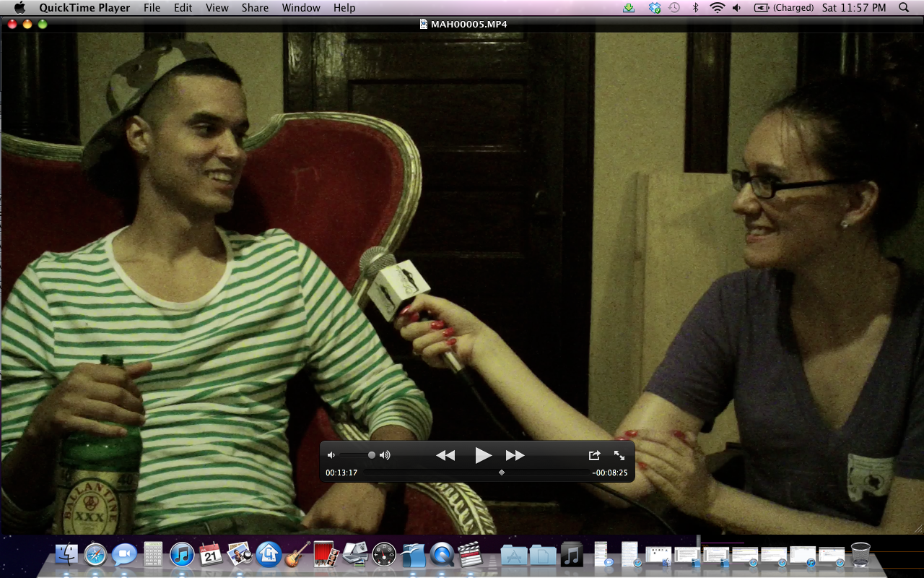Launch GarageBand guitar icon in the Dock
Screen dimensions: 924x578
click(x=297, y=554)
